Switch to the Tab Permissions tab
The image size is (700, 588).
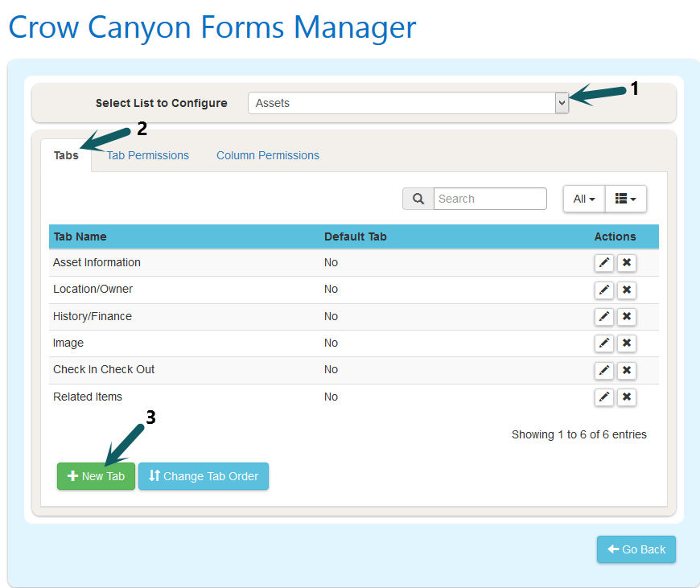[148, 155]
